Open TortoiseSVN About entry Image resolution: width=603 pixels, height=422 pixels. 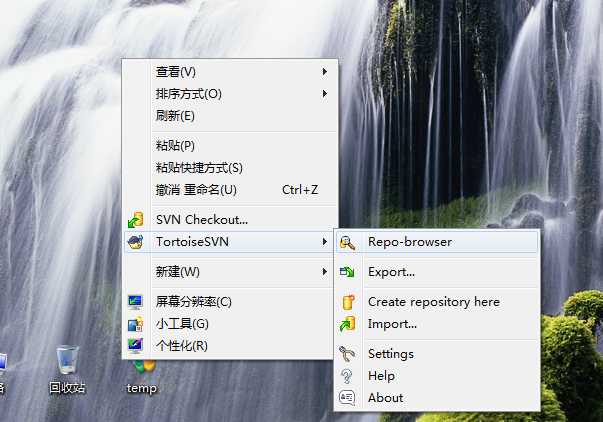coord(437,398)
